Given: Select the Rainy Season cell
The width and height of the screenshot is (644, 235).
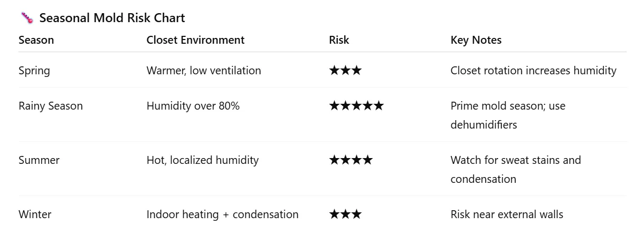Looking at the screenshot, I should (x=51, y=106).
